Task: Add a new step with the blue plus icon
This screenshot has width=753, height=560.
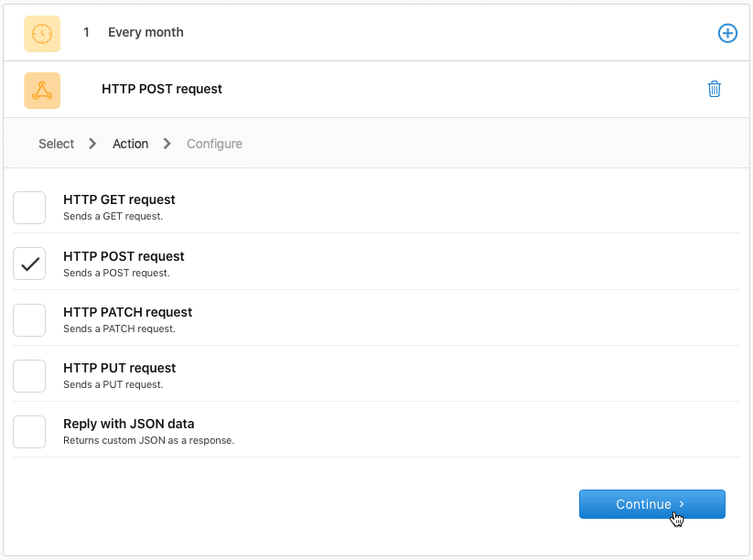Action: (727, 33)
